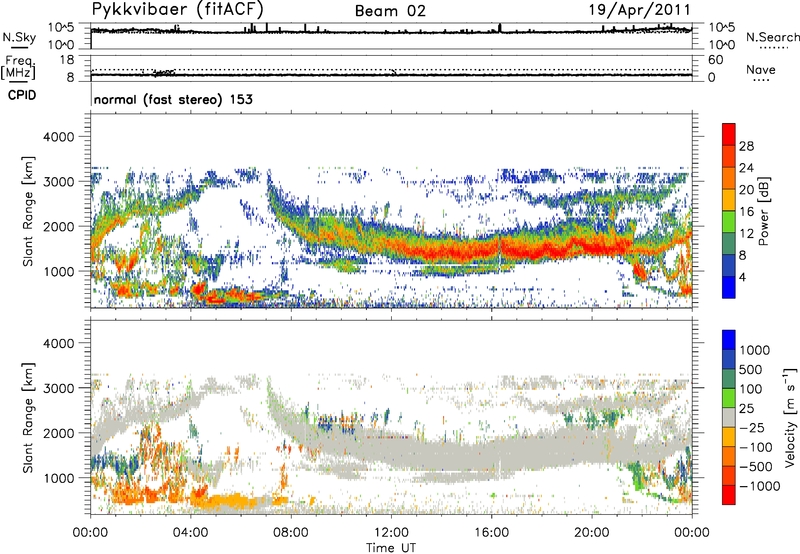
Task: Pick the gray segment of the Velocity colorbar
Action: 729,417
